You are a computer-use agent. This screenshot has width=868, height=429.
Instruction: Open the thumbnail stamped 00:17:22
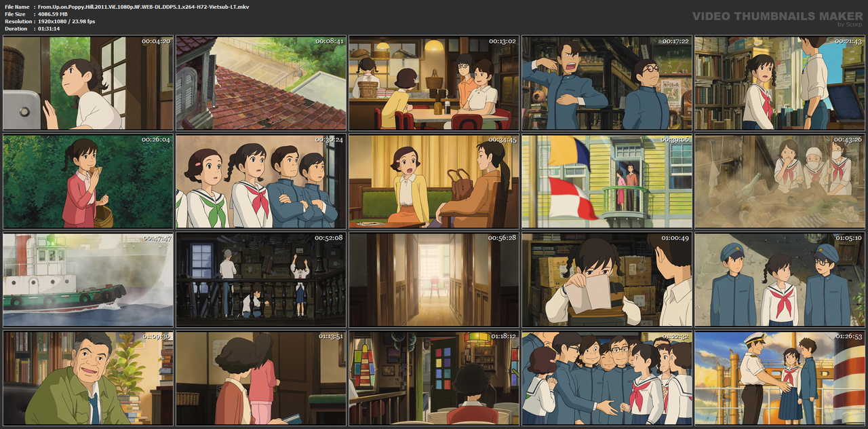pyautogui.click(x=607, y=83)
